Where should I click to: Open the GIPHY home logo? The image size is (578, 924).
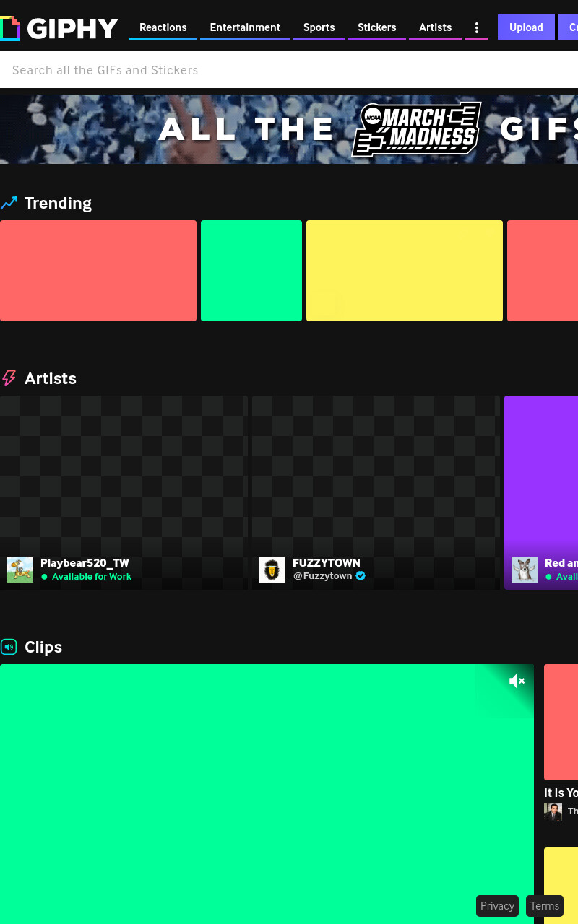(59, 28)
